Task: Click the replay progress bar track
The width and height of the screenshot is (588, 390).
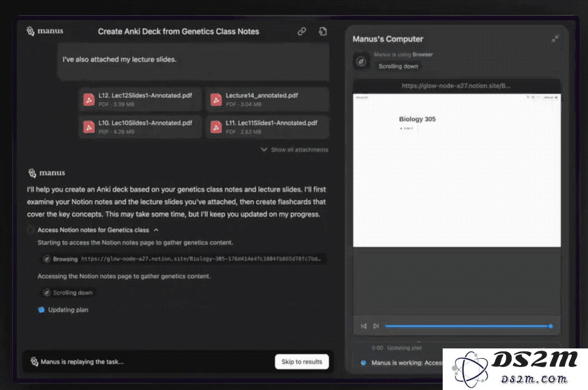Action: [466, 326]
